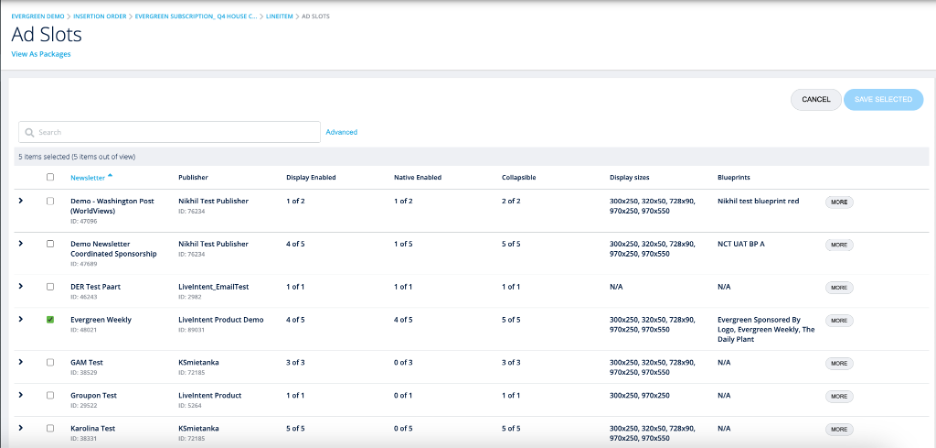Expand the DER Test Paart row

coord(21,286)
